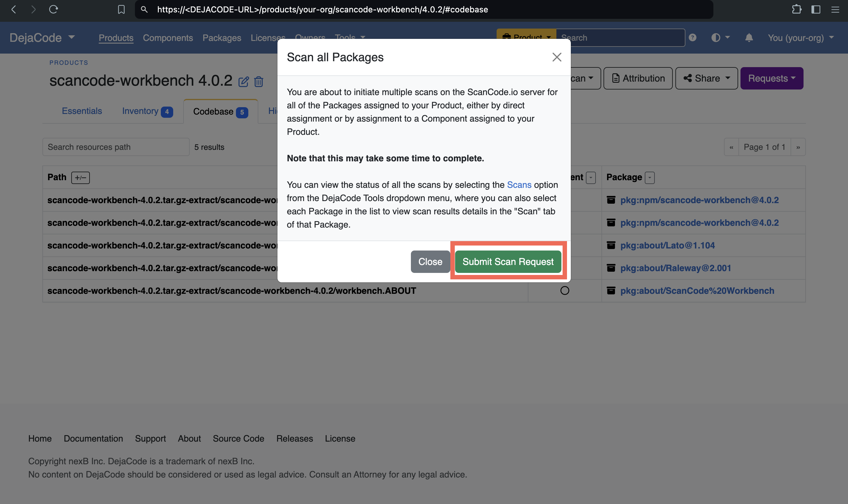Image resolution: width=848 pixels, height=504 pixels.
Task: Edit product with the pencil icon
Action: (243, 82)
